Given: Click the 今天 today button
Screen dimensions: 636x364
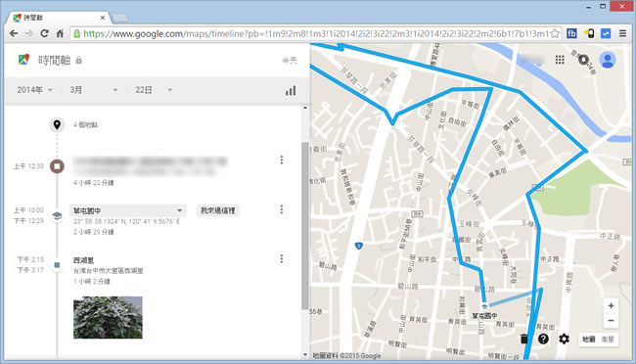Looking at the screenshot, I should (x=290, y=61).
